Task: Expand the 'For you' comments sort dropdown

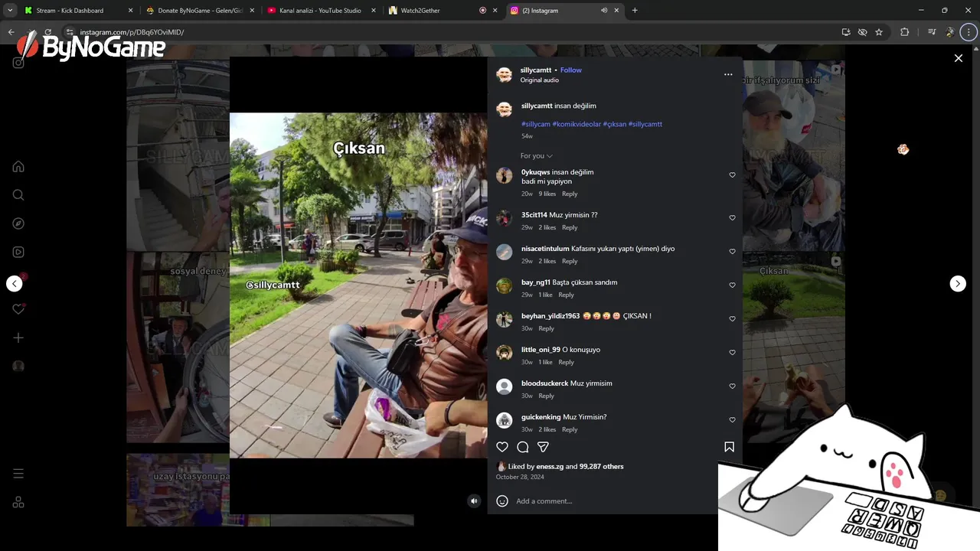Action: 536,156
